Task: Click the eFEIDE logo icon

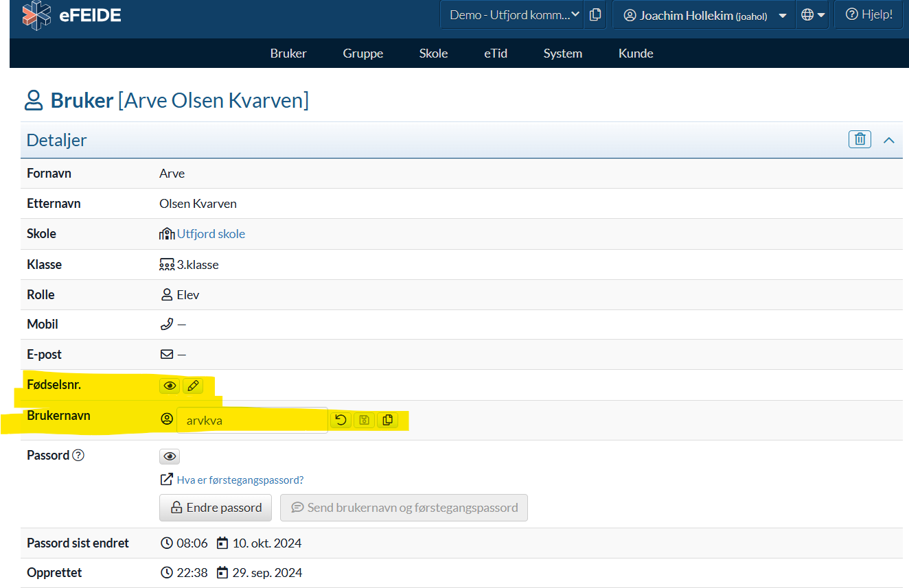Action: [36, 15]
